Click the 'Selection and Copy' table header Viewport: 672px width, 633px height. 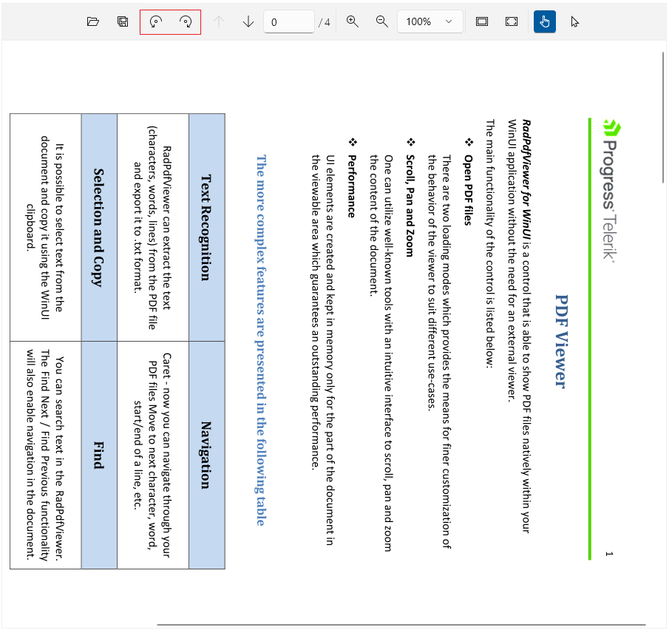tap(99, 228)
